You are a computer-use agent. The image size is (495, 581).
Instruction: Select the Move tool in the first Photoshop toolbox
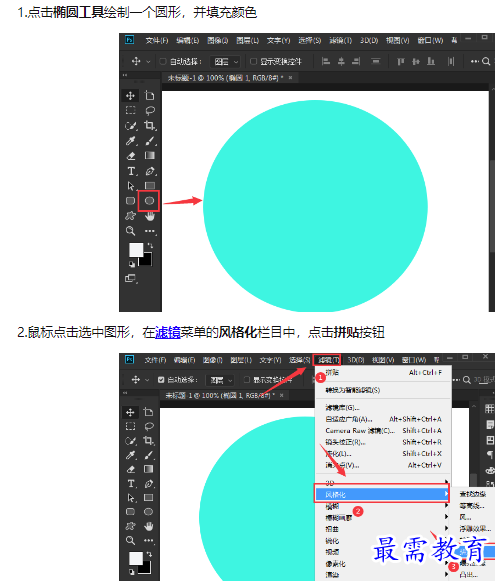coord(130,96)
